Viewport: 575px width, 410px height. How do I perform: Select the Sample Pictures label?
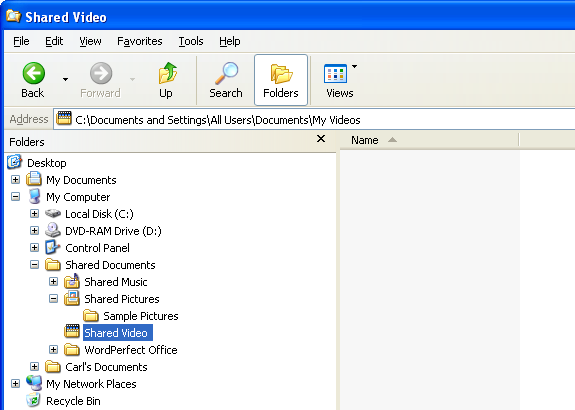click(x=141, y=316)
